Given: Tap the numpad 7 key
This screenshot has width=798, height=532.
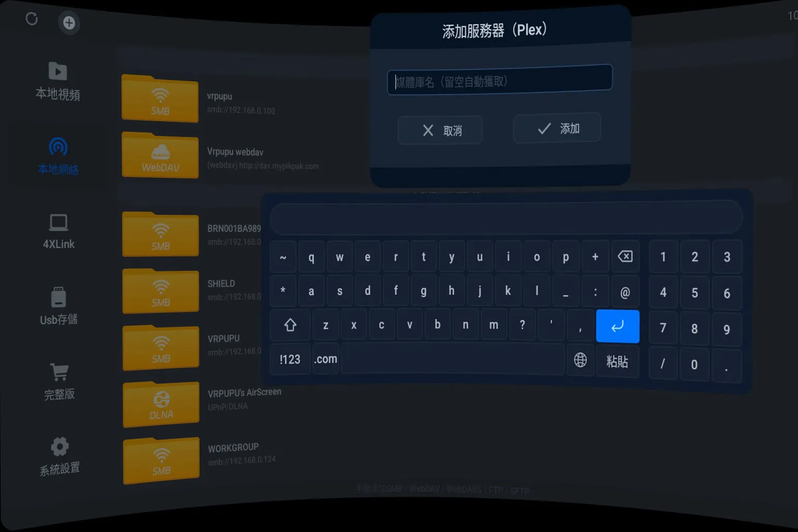Looking at the screenshot, I should (x=663, y=328).
